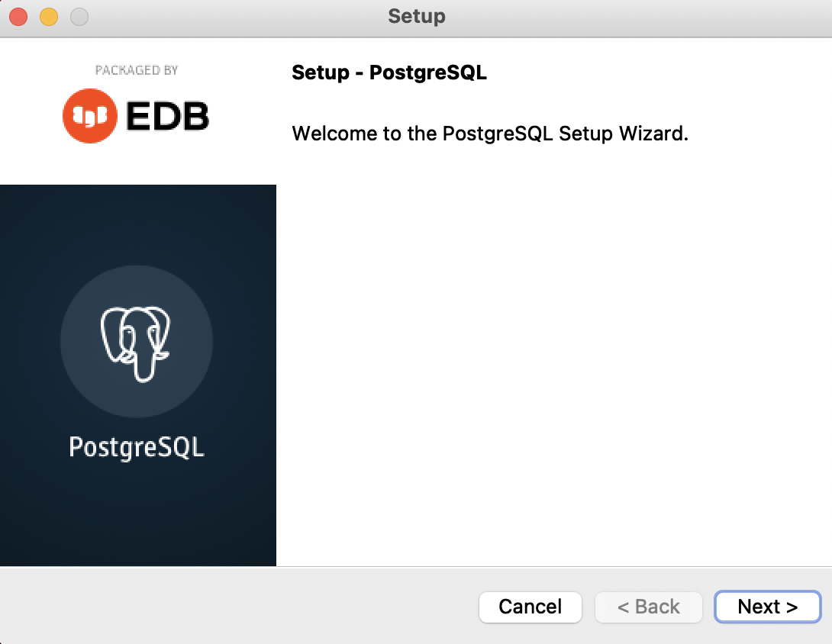Click the welcome message text

[490, 133]
